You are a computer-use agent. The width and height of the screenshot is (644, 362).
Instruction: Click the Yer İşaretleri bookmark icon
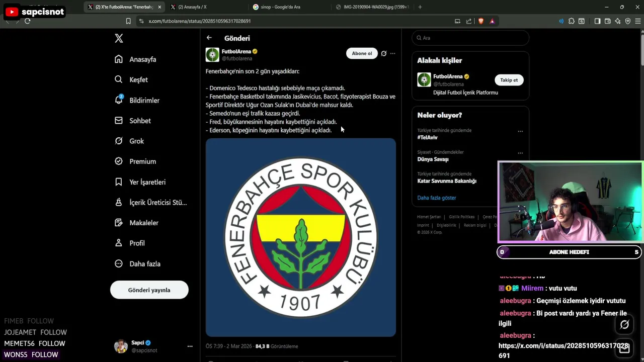[119, 182]
